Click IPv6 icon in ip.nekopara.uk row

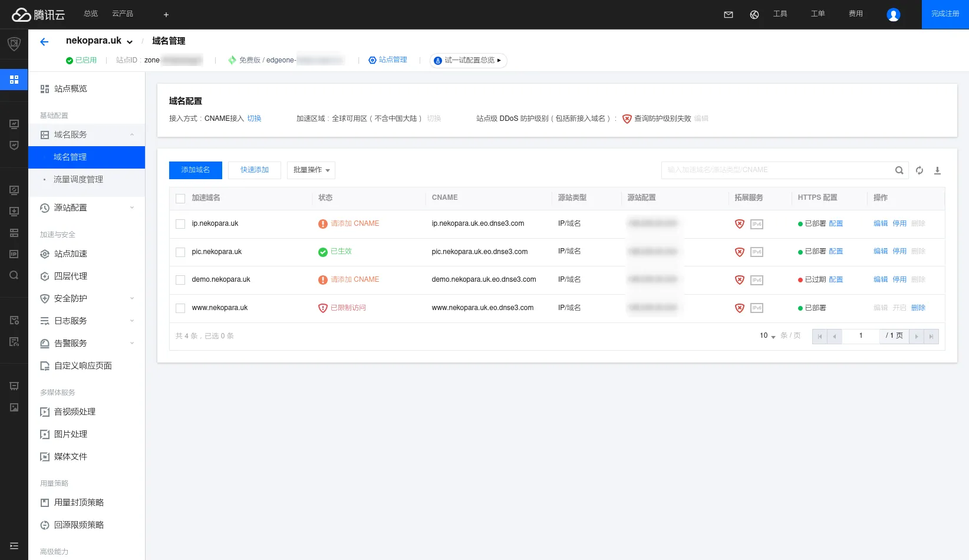[757, 224]
